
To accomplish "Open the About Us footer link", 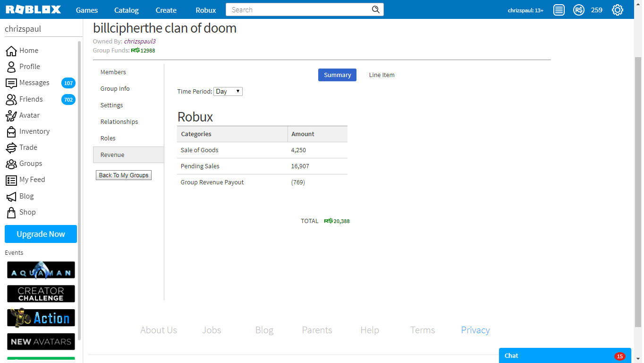I will [159, 330].
